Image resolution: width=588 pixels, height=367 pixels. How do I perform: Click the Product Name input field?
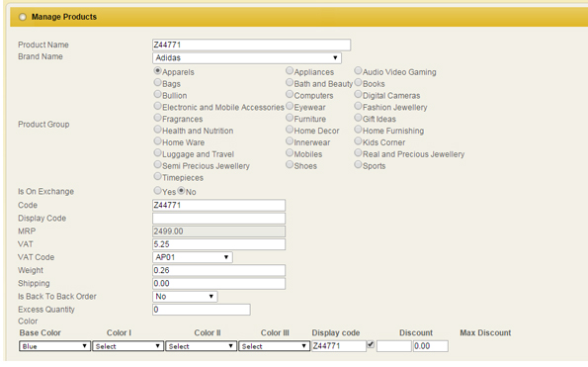(x=252, y=45)
